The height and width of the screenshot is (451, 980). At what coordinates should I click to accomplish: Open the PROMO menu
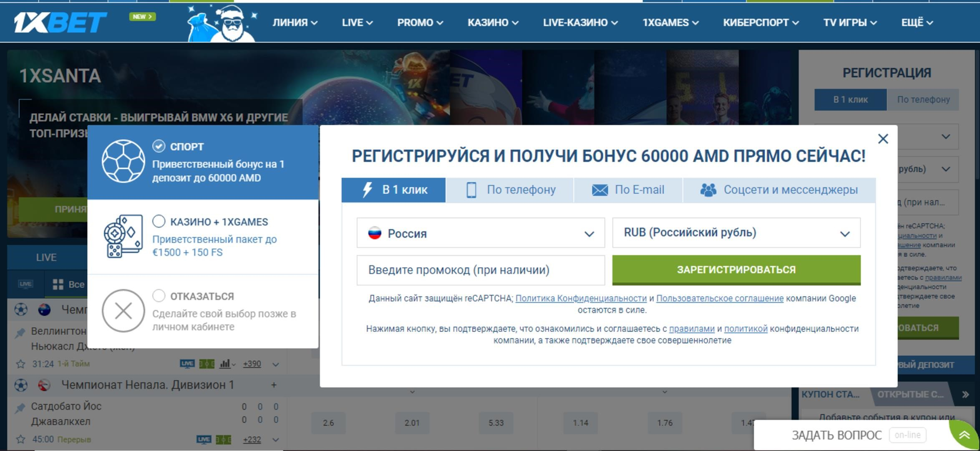[x=420, y=23]
